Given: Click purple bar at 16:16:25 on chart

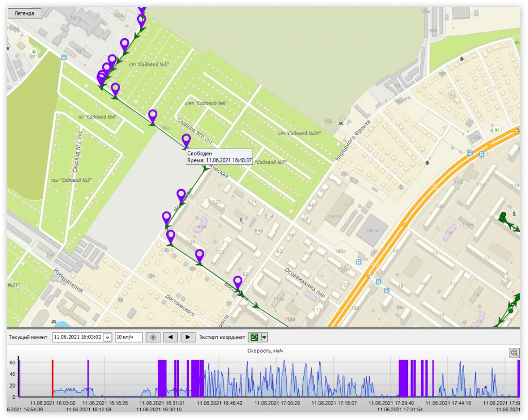Looking at the screenshot, I should coord(88,378).
